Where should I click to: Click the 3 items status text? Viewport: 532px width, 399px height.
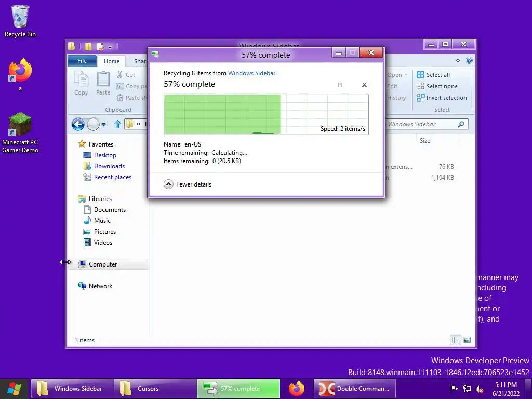pos(85,340)
